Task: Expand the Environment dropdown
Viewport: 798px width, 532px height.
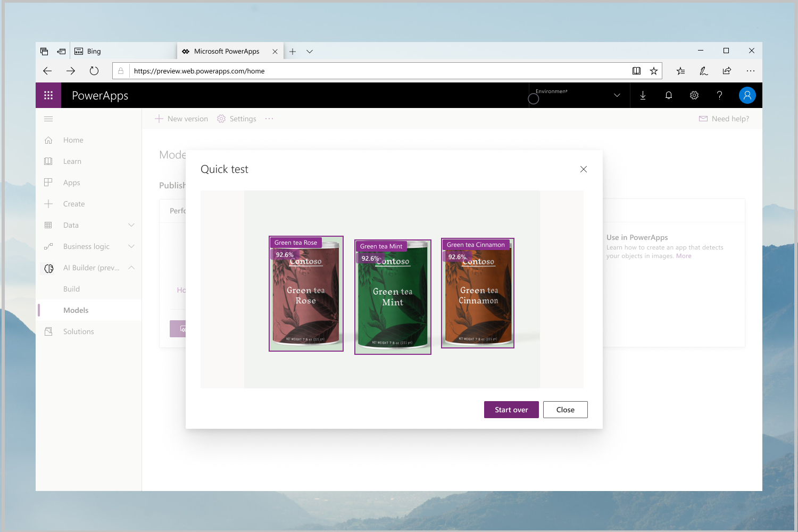Action: [x=617, y=95]
